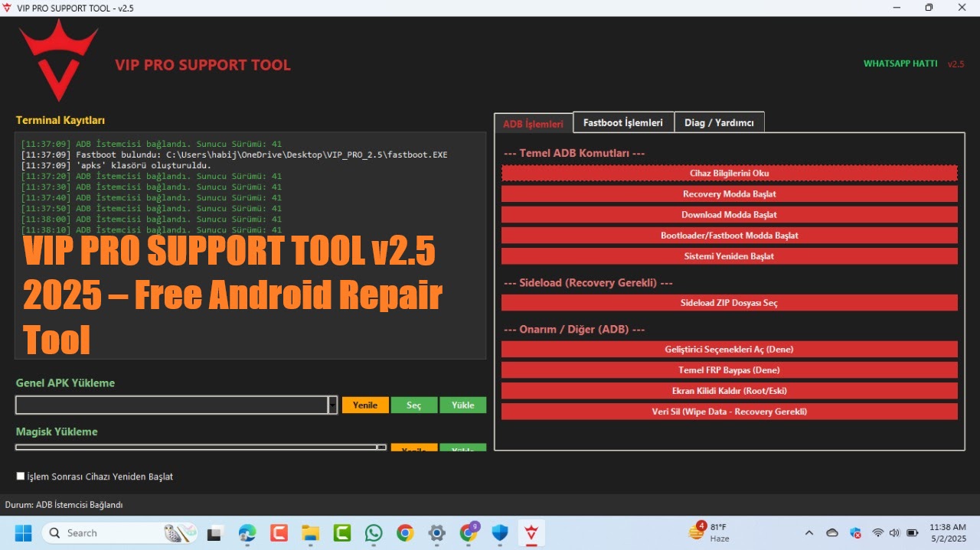Click Cihaz Bilgilerini Oku button
The height and width of the screenshot is (550, 980).
[x=730, y=173]
